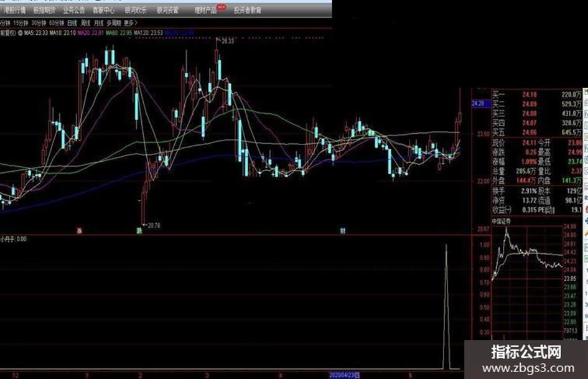This screenshot has height=379, width=588.
Task: Click the 股本 129亿 field
Action: pyautogui.click(x=560, y=190)
